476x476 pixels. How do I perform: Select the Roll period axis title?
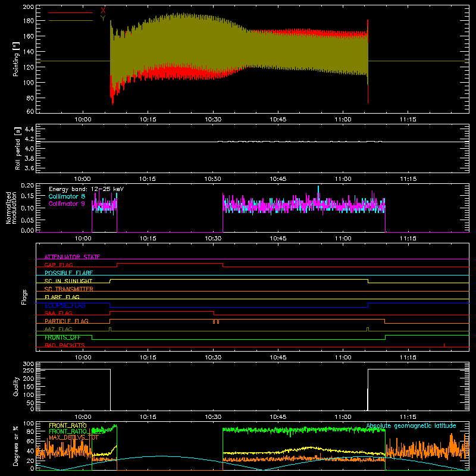(18, 148)
